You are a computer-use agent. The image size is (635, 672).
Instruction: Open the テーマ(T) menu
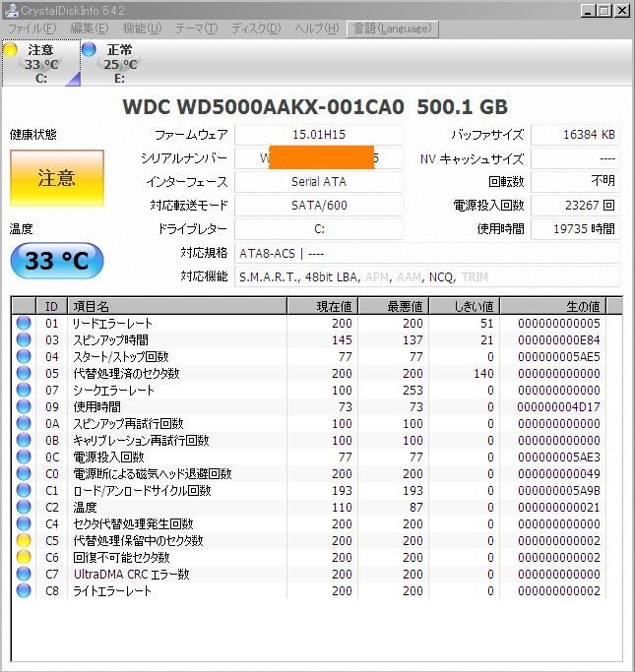tap(196, 29)
